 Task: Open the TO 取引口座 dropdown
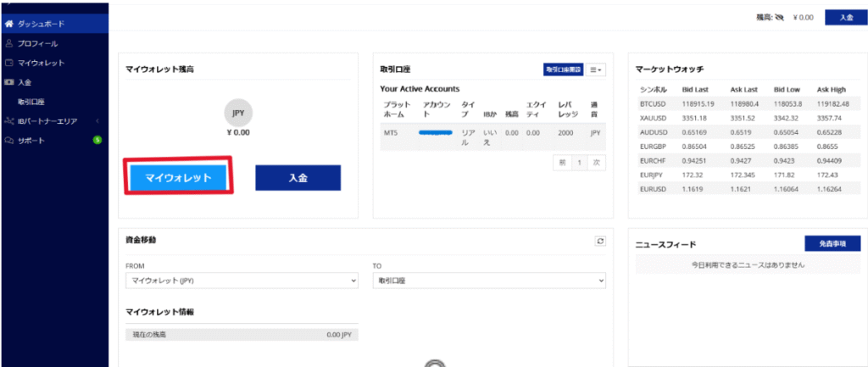(x=489, y=280)
